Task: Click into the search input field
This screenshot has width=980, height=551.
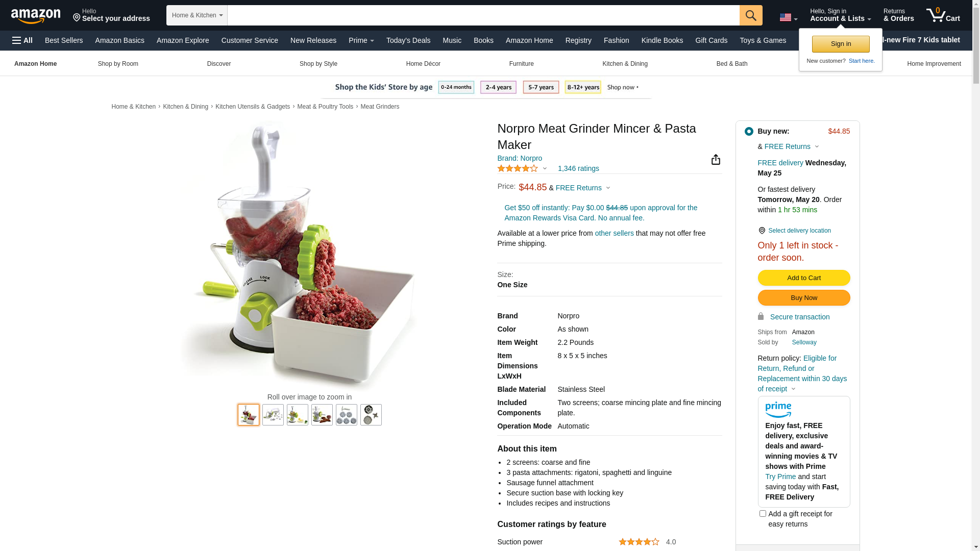Action: point(483,15)
